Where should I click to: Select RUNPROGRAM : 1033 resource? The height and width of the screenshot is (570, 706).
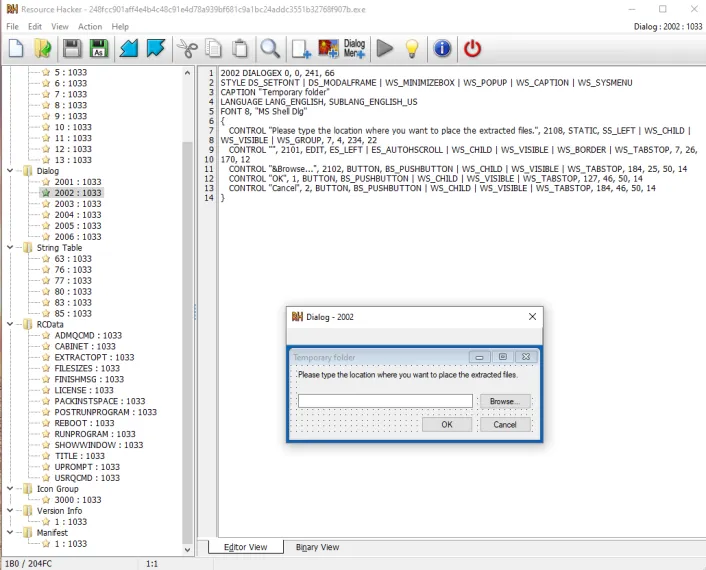pyautogui.click(x=95, y=434)
